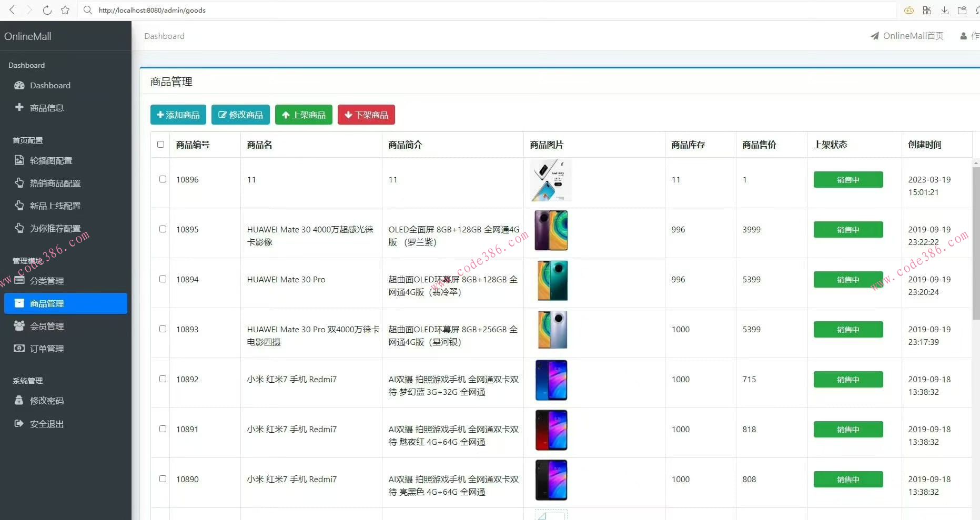Click the 热销商品配置 sidebar icon
The image size is (980, 520).
point(19,183)
